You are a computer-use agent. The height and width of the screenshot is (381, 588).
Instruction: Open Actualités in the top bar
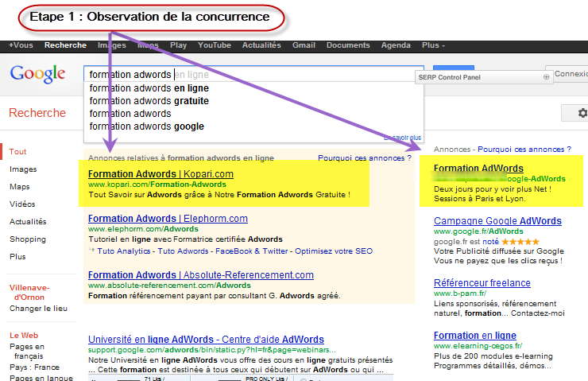pyautogui.click(x=261, y=45)
